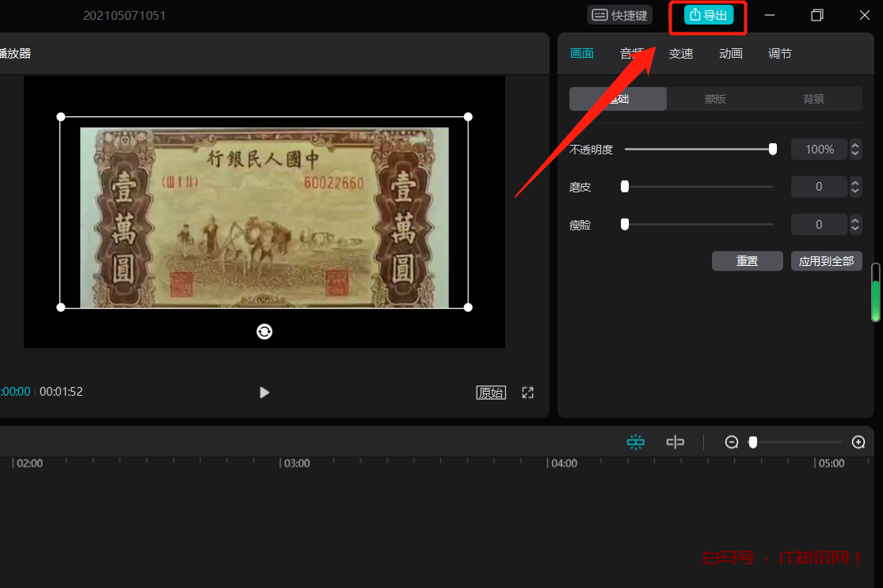Click the 不透明度 opacity slider handle
This screenshot has height=588, width=883.
pos(773,149)
